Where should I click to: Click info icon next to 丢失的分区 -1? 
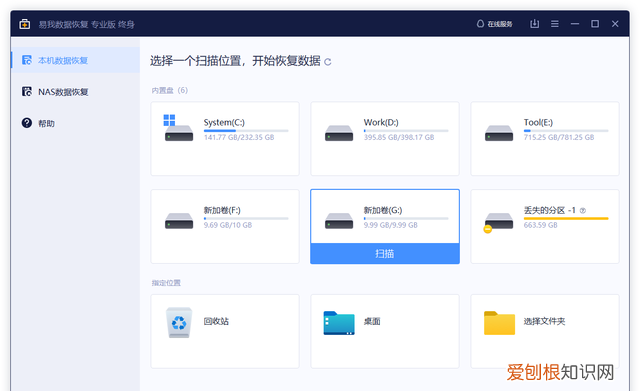(x=583, y=211)
